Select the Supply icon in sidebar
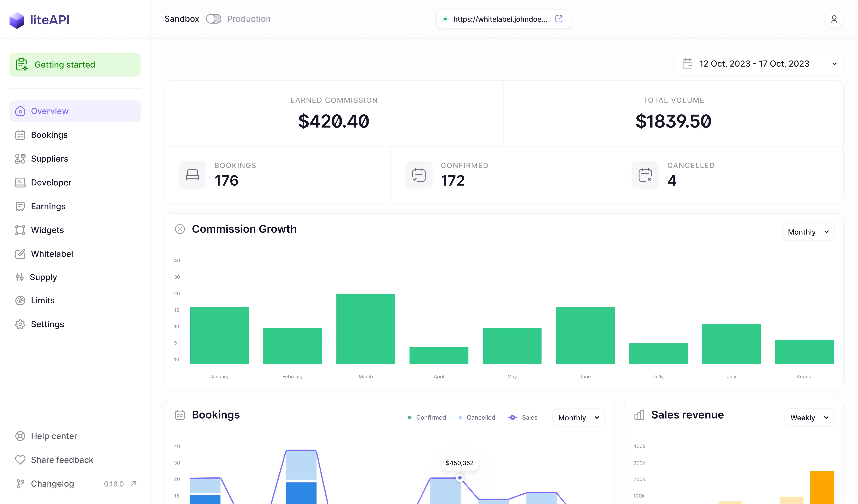This screenshot has height=504, width=858. coord(20,277)
